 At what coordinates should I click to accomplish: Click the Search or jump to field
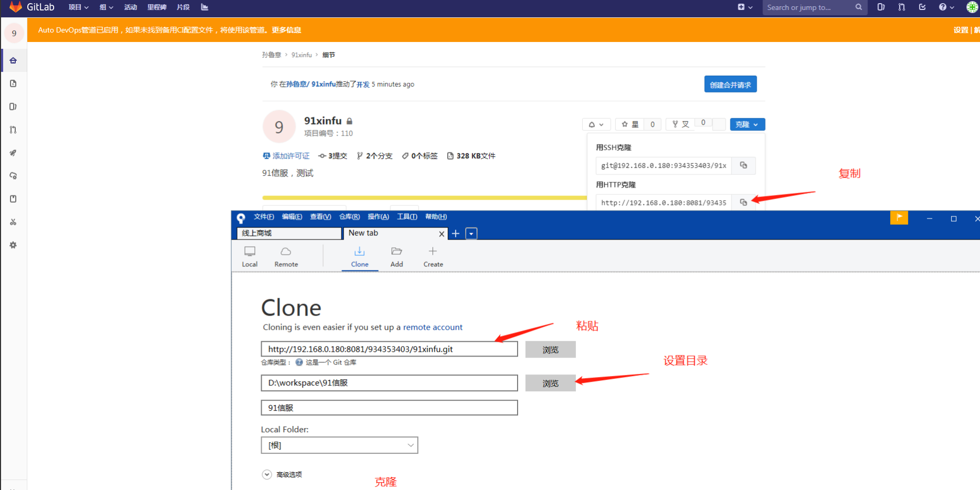coord(809,8)
